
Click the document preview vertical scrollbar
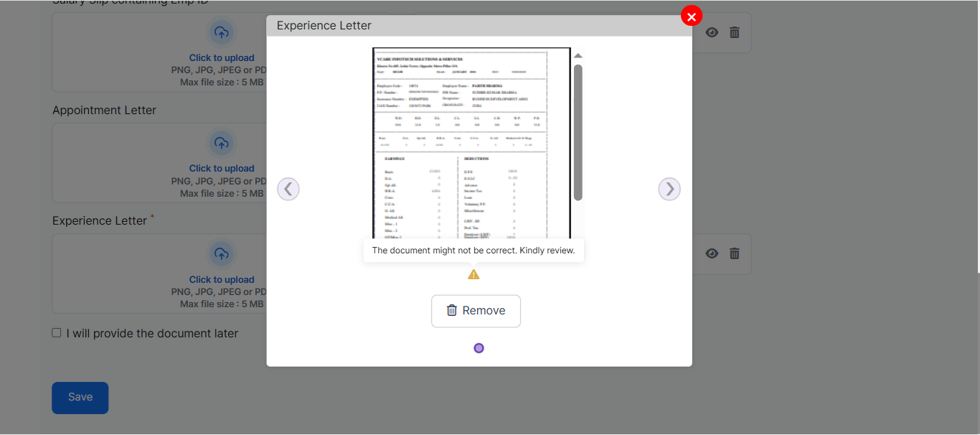coord(578,133)
